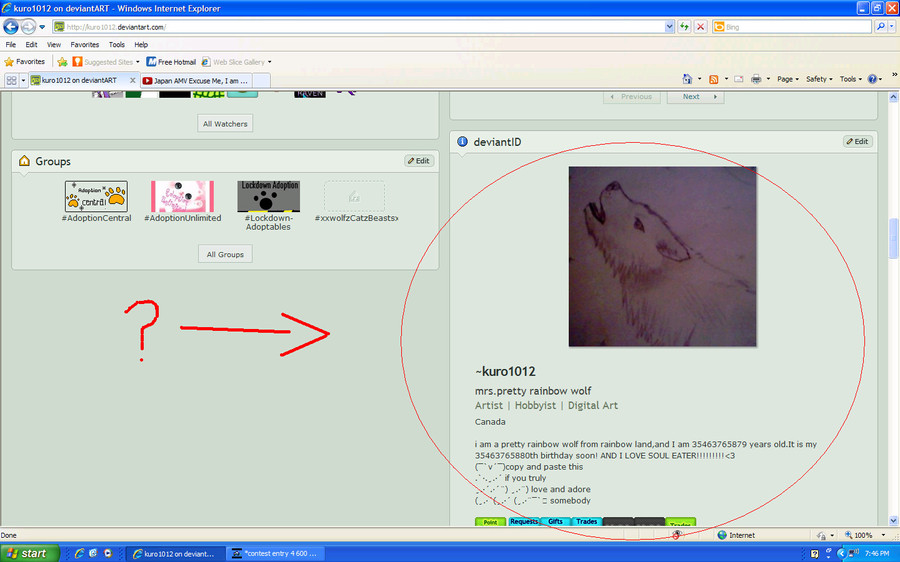Click the ~kuro1012 username

coord(505,371)
